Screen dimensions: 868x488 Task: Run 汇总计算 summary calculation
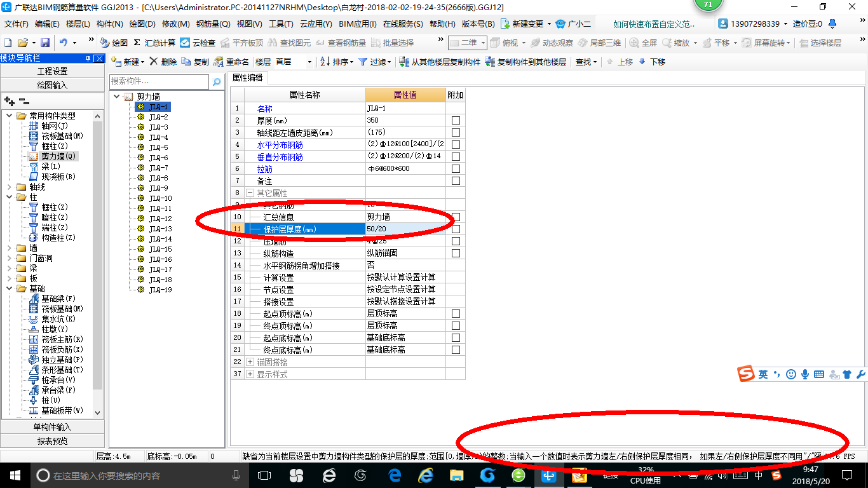pos(154,43)
